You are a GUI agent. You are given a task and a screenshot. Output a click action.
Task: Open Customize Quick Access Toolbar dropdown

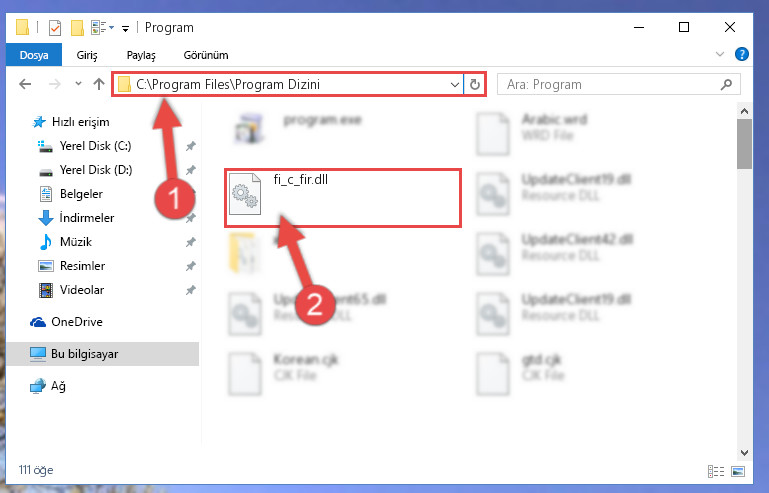point(126,28)
